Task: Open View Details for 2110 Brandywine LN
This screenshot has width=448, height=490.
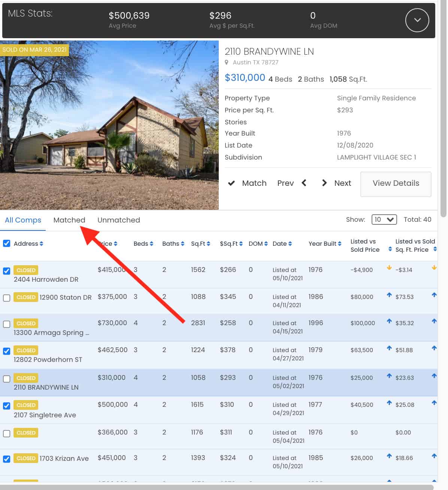Action: [396, 184]
